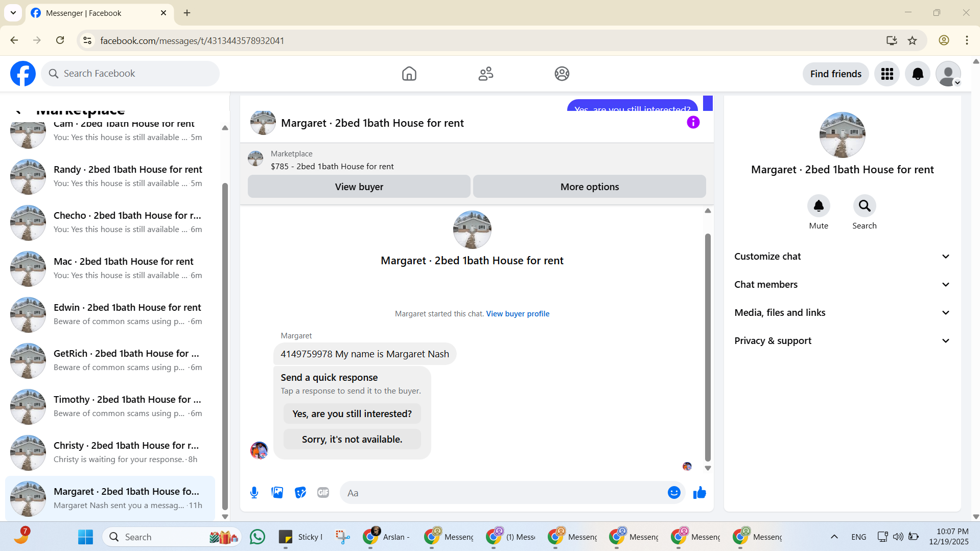Image resolution: width=980 pixels, height=551 pixels.
Task: Open a new browser tab
Action: point(187,13)
